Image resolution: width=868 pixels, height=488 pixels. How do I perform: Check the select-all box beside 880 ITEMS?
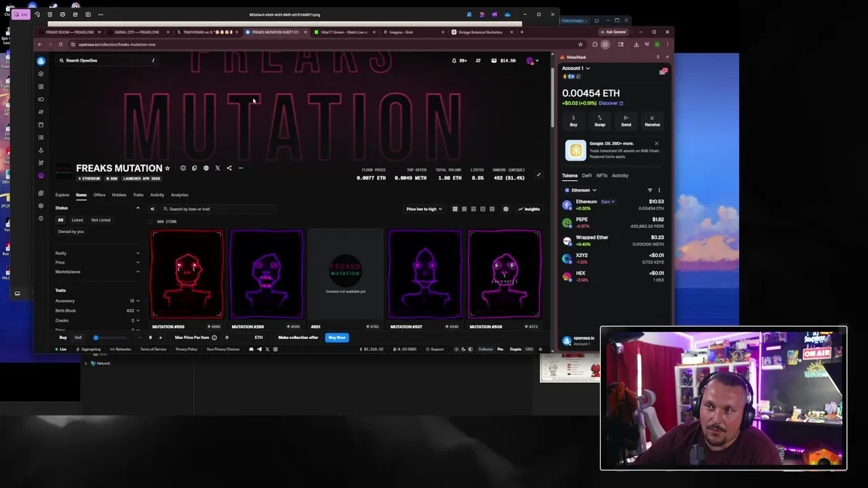pyautogui.click(x=151, y=222)
